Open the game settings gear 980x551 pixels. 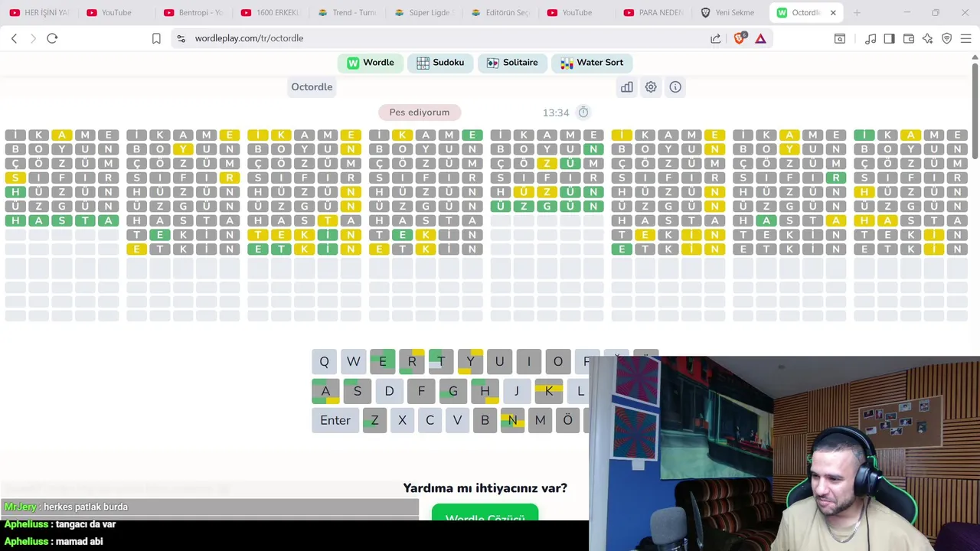(x=651, y=87)
